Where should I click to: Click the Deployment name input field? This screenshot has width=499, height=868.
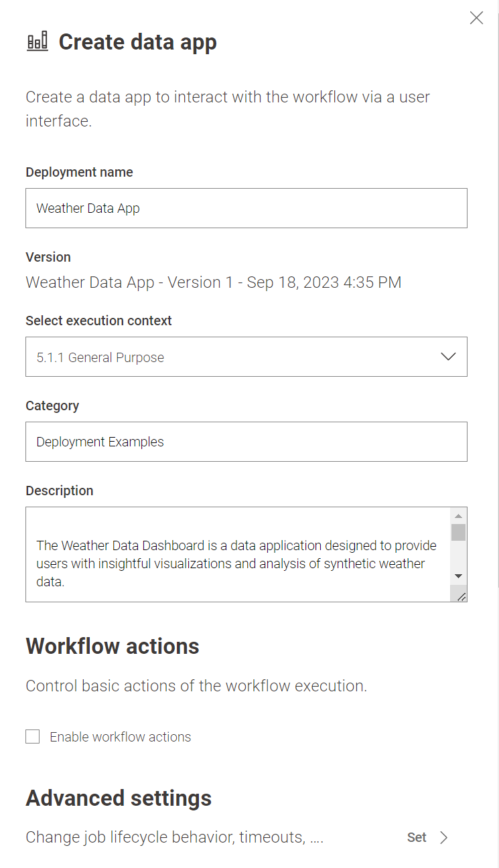tap(246, 208)
